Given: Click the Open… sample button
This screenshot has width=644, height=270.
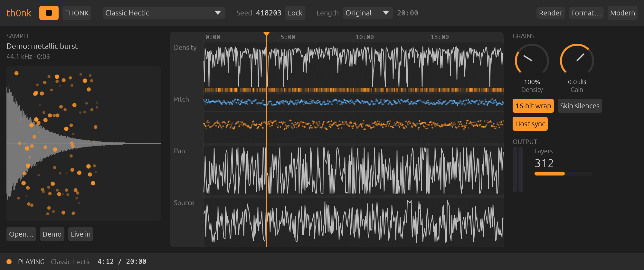Looking at the screenshot, I should [21, 234].
